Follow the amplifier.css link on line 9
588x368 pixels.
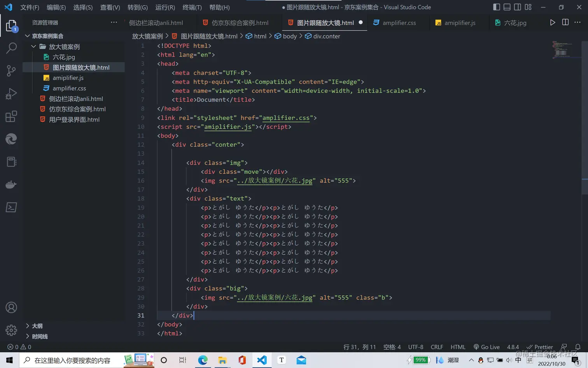[286, 118]
